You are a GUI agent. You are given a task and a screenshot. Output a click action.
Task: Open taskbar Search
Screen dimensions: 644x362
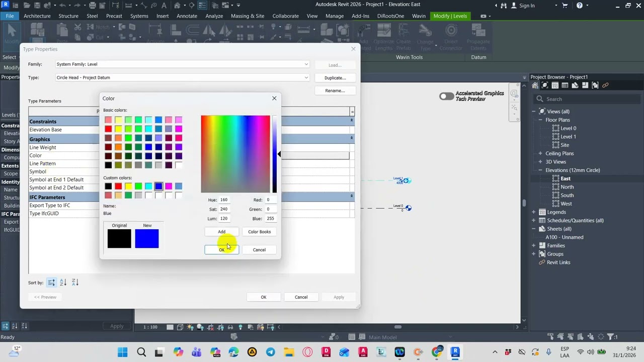141,352
